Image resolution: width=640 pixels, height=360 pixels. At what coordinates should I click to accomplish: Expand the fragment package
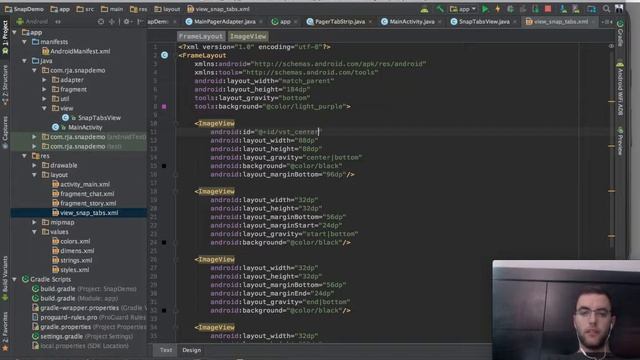pos(44,89)
